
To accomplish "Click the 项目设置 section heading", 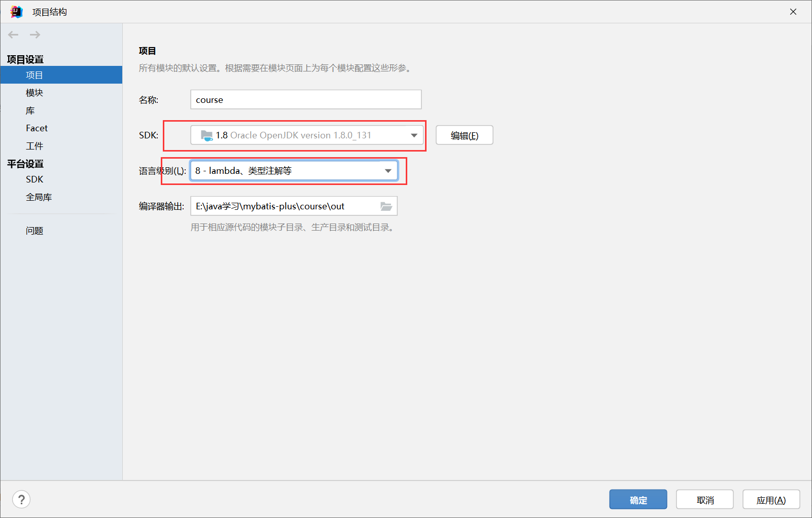I will (25, 59).
